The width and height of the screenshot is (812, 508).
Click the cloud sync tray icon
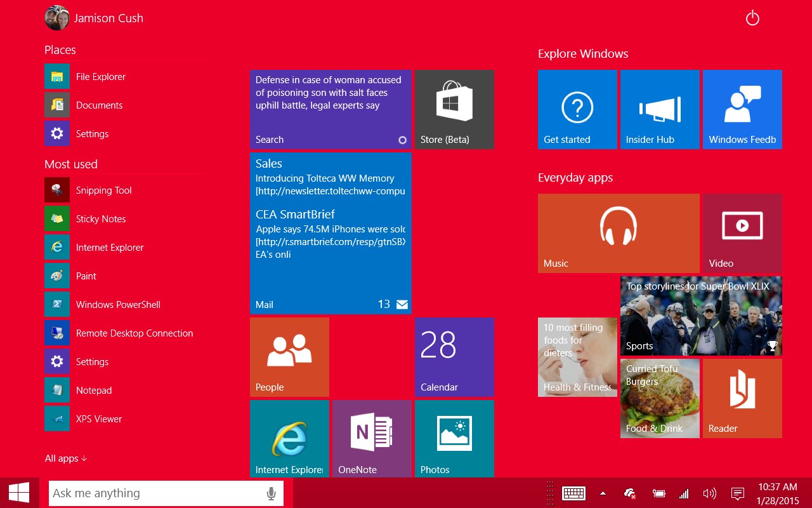pos(630,493)
